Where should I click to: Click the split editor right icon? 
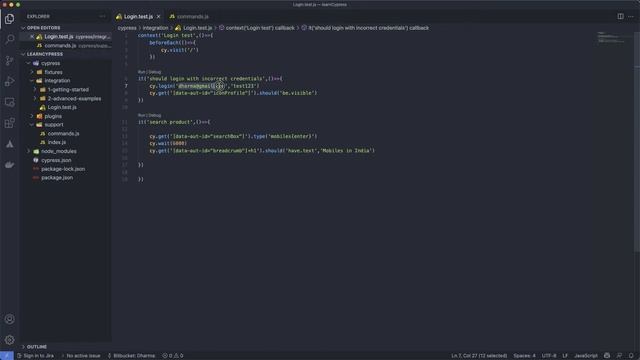pyautogui.click(x=620, y=16)
